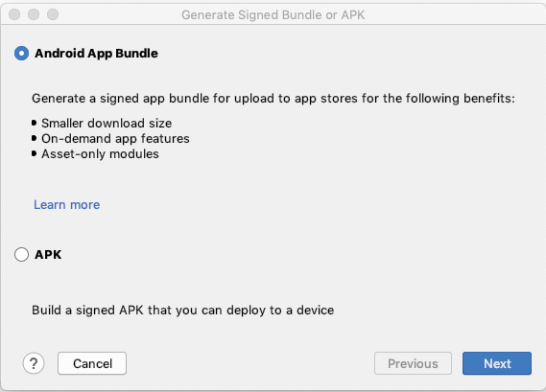
Task: Select the Android App Bundle radio button
Action: 21,54
